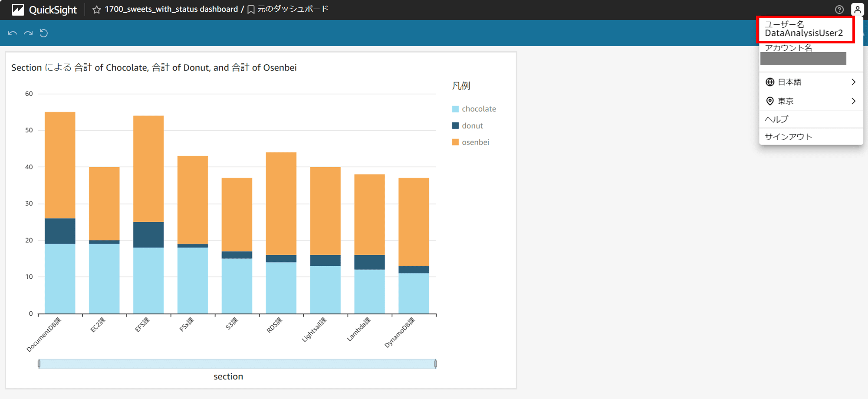Click the osenbei segment of RDS課 bar
The height and width of the screenshot is (399, 868).
[281, 204]
